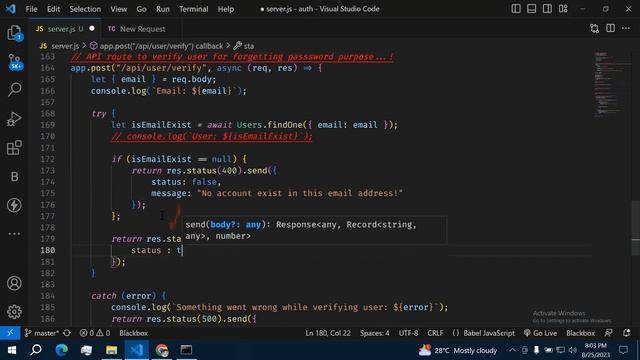The height and width of the screenshot is (360, 640).
Task: Click Ln 180, Col 22 indicator
Action: pos(328,333)
